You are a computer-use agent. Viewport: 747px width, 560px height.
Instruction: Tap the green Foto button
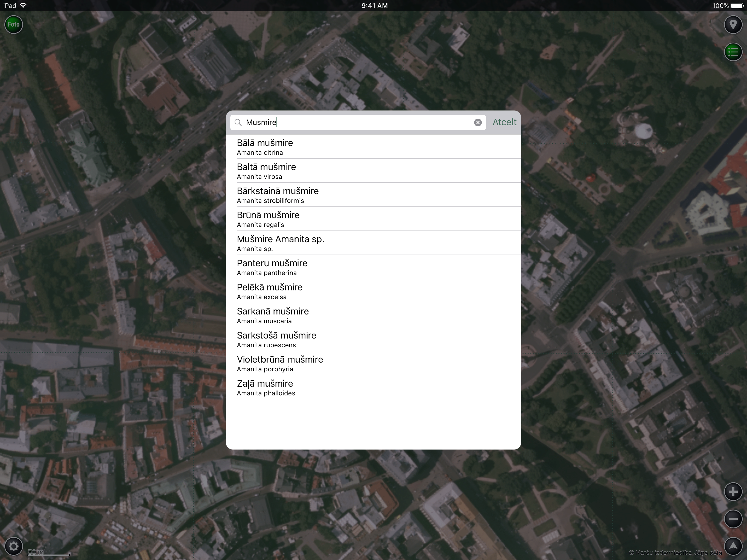pyautogui.click(x=13, y=24)
